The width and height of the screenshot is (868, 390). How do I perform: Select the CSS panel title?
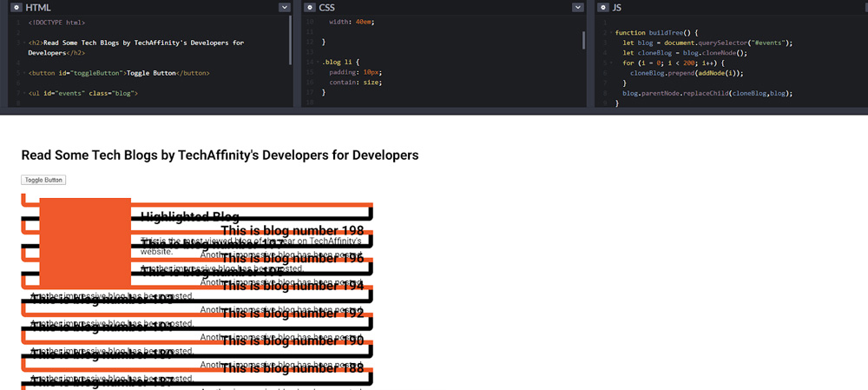[327, 7]
